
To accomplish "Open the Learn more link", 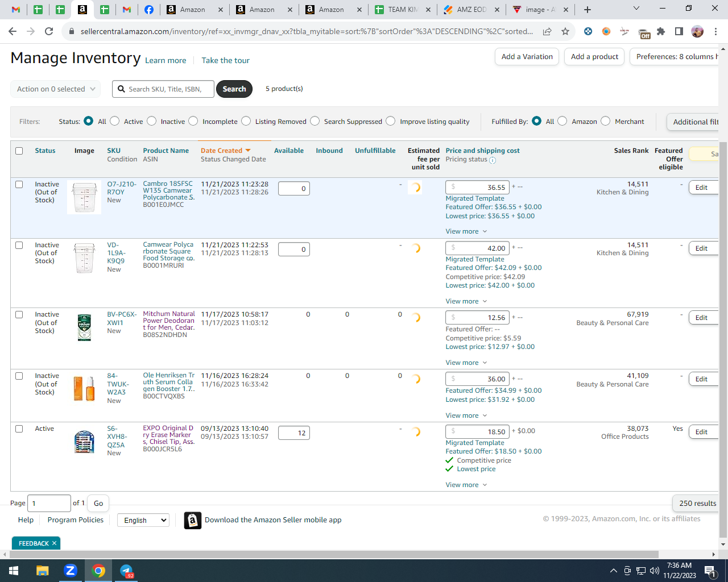I will [x=166, y=61].
